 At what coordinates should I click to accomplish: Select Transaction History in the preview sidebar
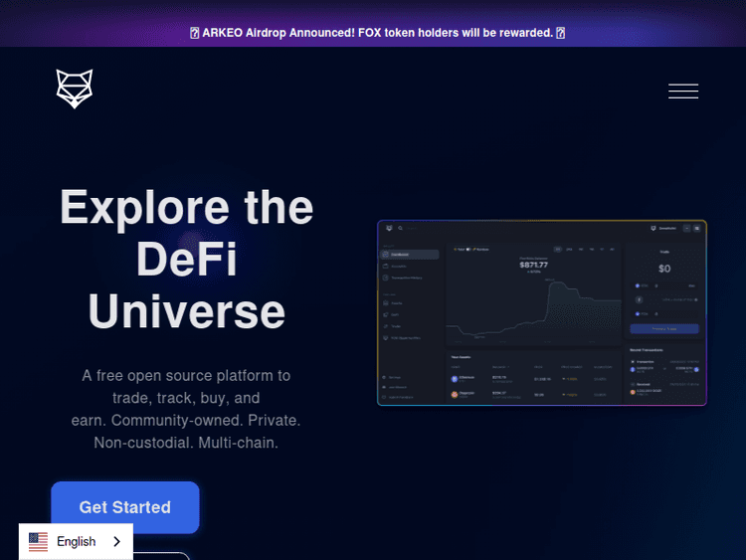pyautogui.click(x=409, y=278)
